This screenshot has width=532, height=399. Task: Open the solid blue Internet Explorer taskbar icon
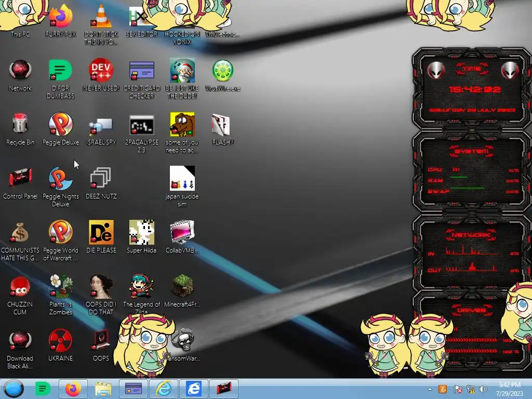click(x=194, y=389)
